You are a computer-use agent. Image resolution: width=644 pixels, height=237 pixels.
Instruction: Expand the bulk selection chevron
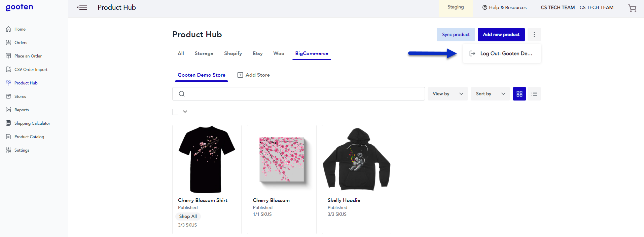click(185, 111)
